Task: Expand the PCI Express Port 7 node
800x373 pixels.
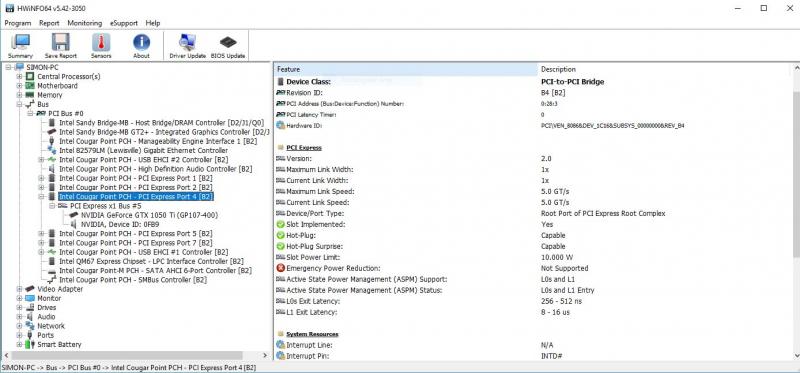Action: [x=41, y=243]
